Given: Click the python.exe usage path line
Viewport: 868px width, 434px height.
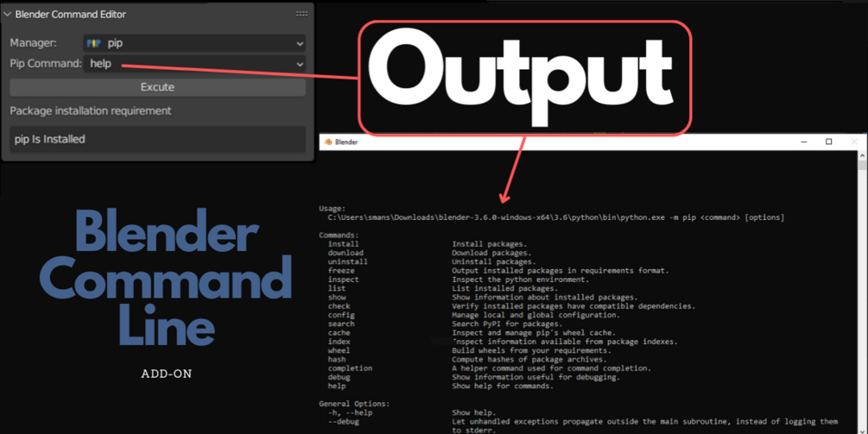Looking at the screenshot, I should click(x=556, y=217).
